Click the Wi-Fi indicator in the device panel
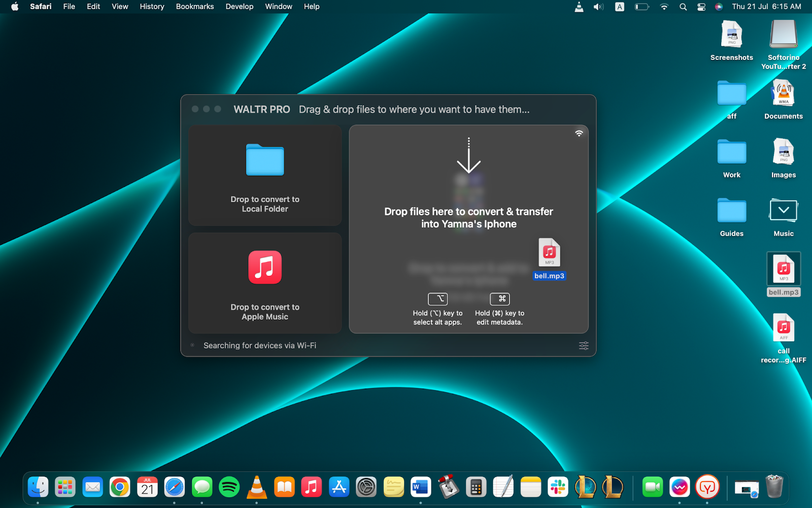Viewport: 812px width, 508px height. click(x=579, y=133)
